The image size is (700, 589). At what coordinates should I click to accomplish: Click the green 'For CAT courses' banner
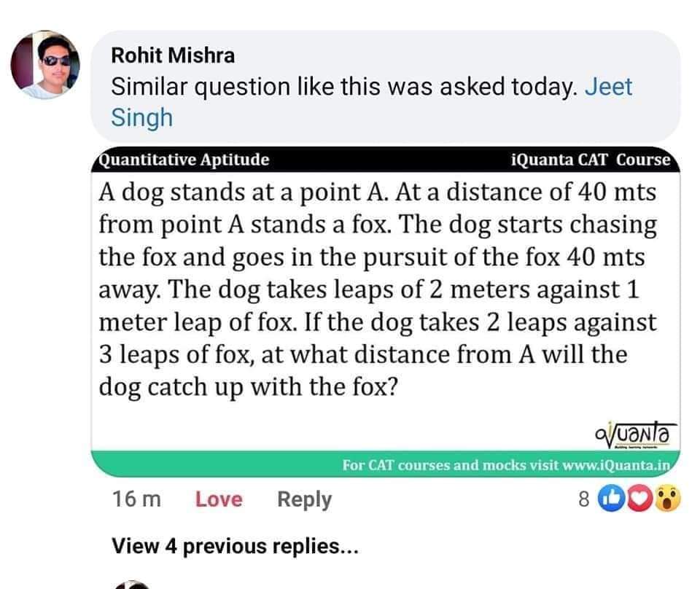[386, 464]
